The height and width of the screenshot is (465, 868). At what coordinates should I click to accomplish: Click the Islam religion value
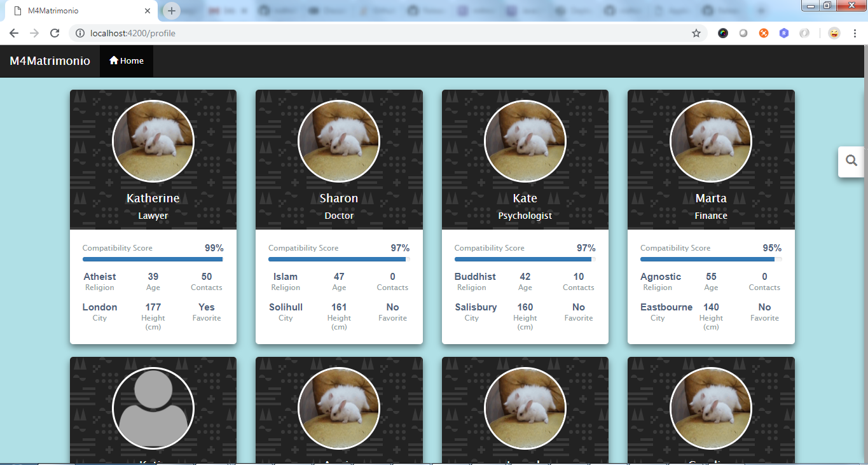click(286, 277)
